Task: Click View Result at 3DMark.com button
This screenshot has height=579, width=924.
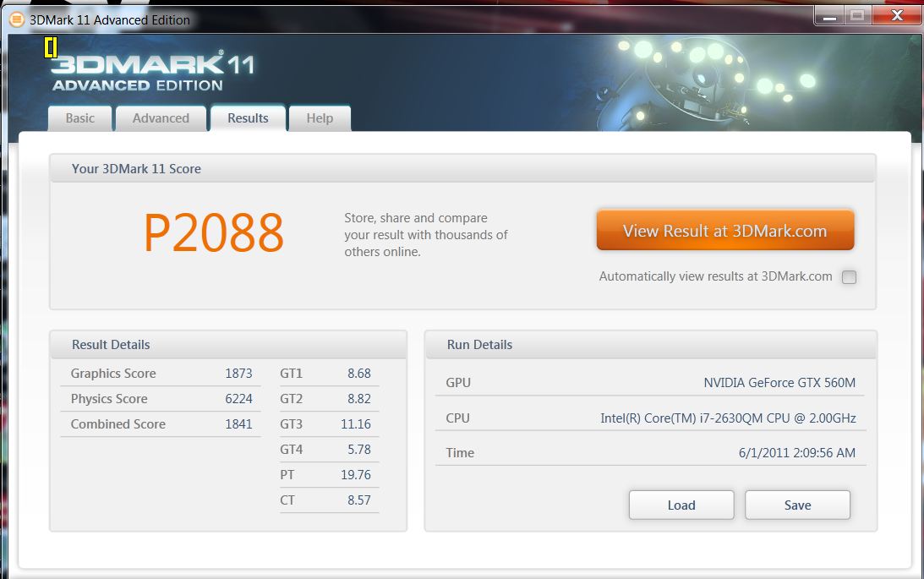Action: (724, 230)
